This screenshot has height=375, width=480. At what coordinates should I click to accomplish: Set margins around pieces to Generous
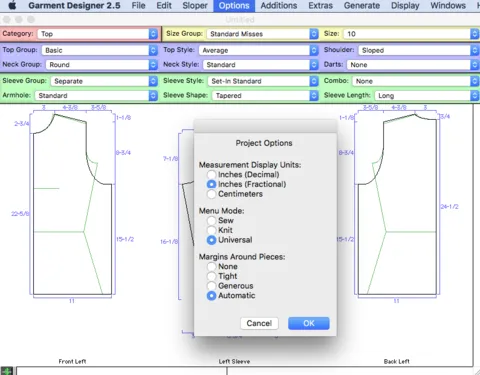(211, 286)
